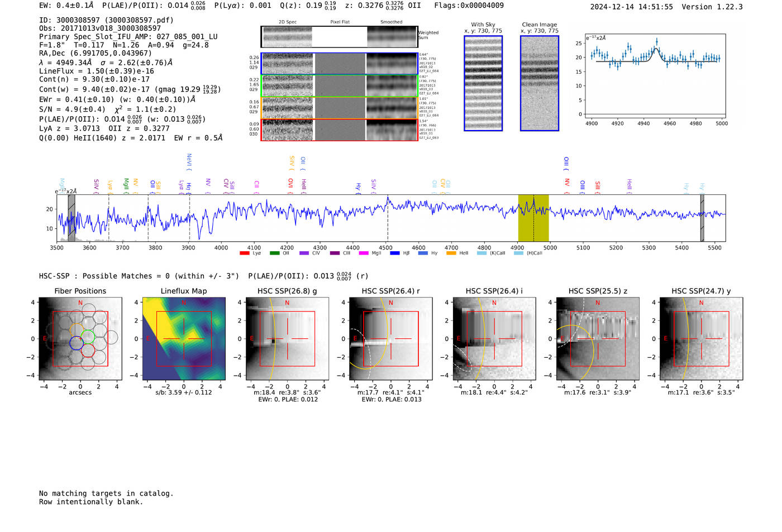Click the timestamp '2024-12-14 14:51:55'
782x532 pixels.
pyautogui.click(x=632, y=7)
